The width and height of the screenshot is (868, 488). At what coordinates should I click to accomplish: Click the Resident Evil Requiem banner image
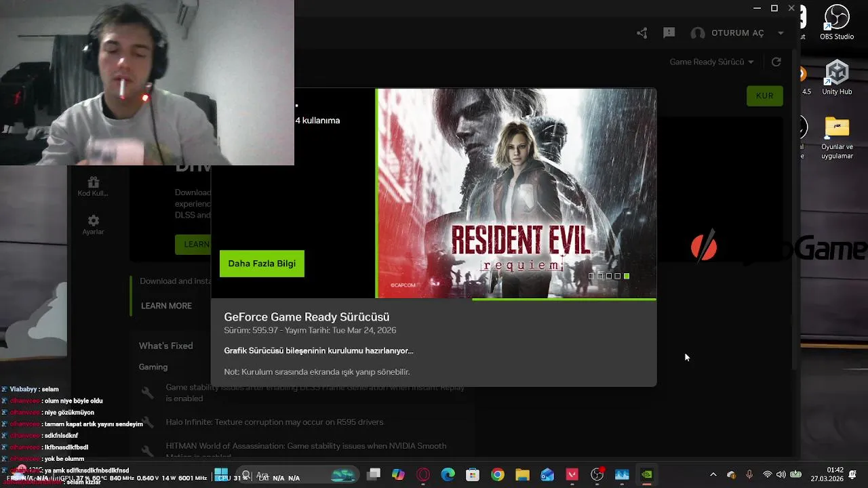click(x=516, y=192)
